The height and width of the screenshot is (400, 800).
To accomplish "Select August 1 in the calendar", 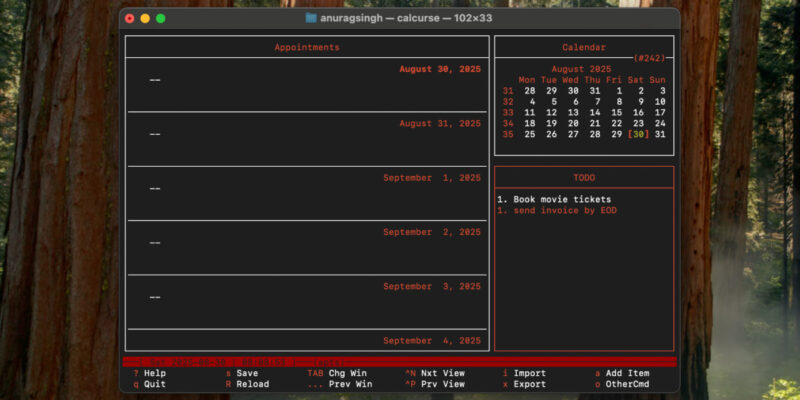I will click(619, 91).
